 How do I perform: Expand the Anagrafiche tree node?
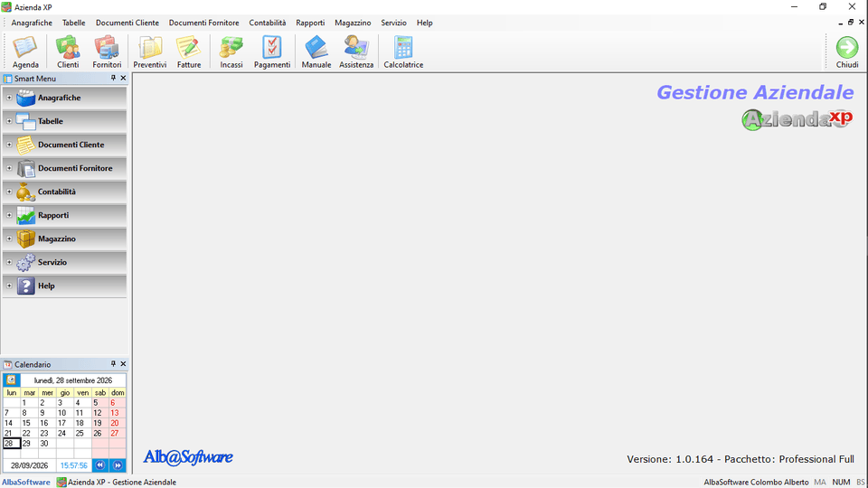[9, 98]
